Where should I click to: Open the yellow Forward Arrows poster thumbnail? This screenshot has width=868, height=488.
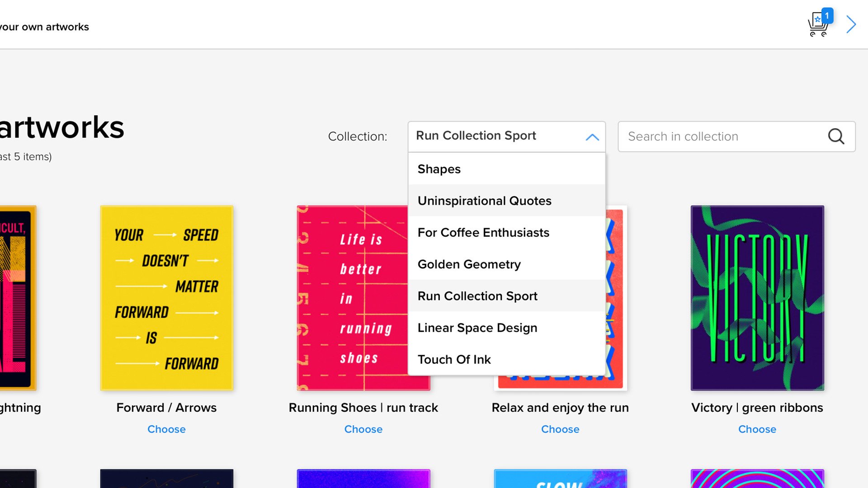tap(166, 298)
